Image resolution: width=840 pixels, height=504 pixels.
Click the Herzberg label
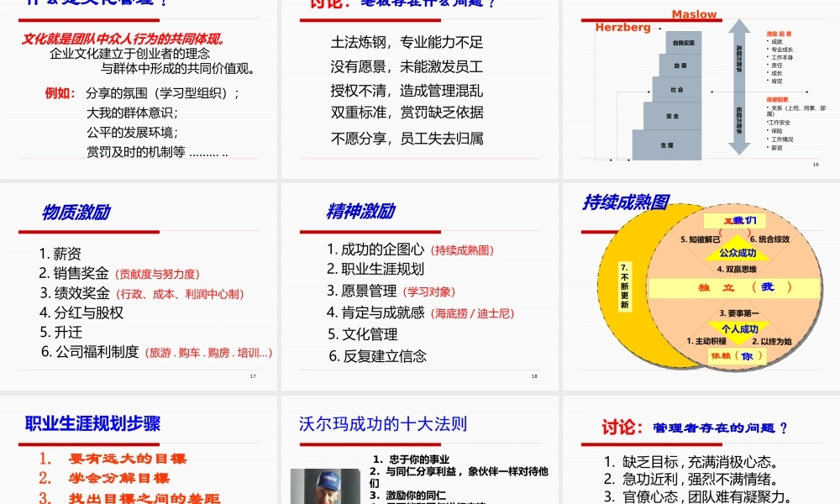[622, 28]
